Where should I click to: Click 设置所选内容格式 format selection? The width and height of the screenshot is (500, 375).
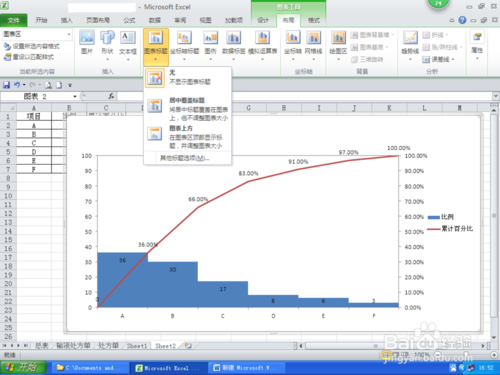[x=32, y=46]
